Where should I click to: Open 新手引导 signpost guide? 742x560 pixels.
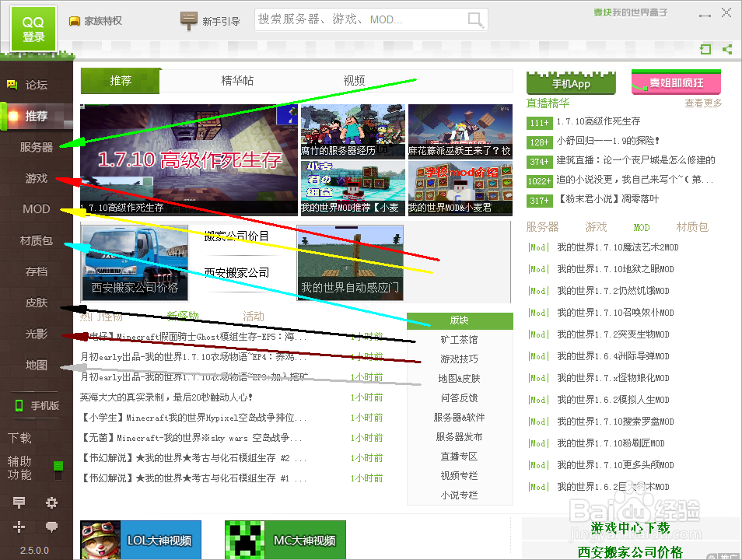coord(210,20)
